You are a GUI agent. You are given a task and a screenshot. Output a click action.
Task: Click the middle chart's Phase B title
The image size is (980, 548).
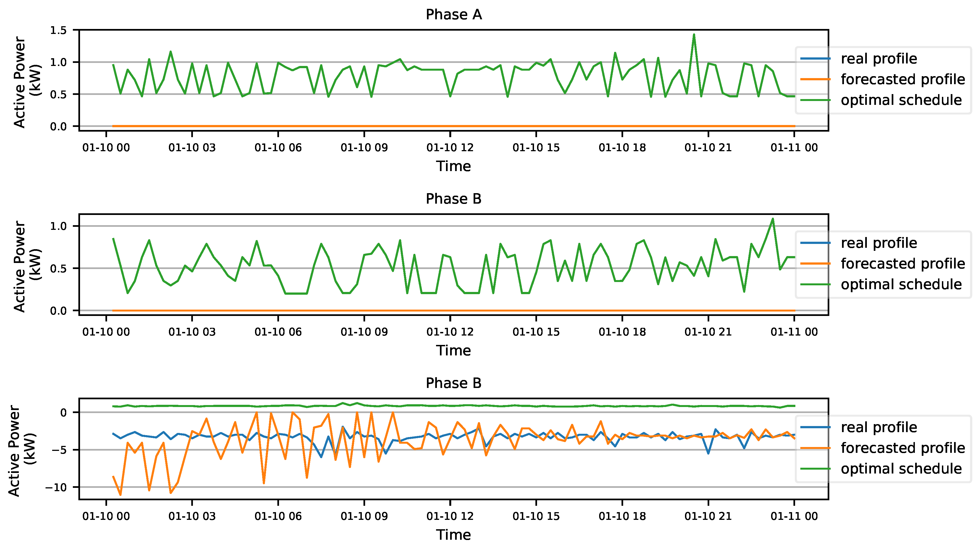pyautogui.click(x=453, y=199)
